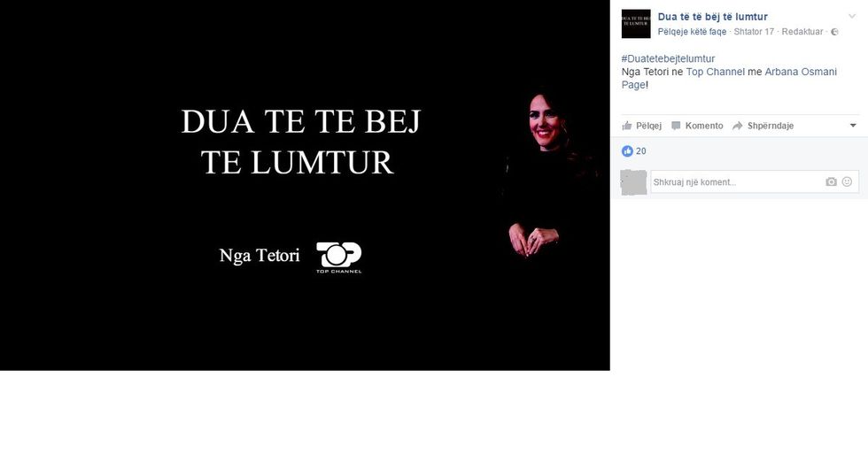868x469 pixels.
Task: Open the share options dropdown arrow
Action: 853,126
